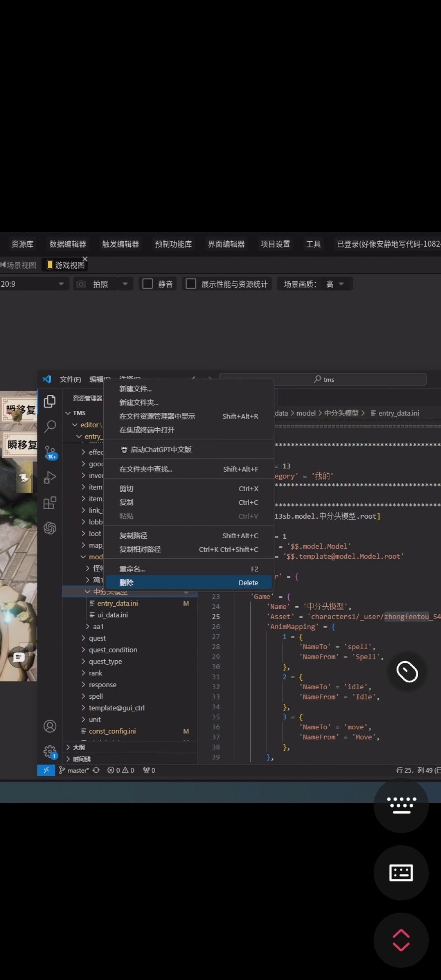This screenshot has height=980, width=441.
Task: Click the 拍照 screenshot button
Action: click(x=100, y=284)
